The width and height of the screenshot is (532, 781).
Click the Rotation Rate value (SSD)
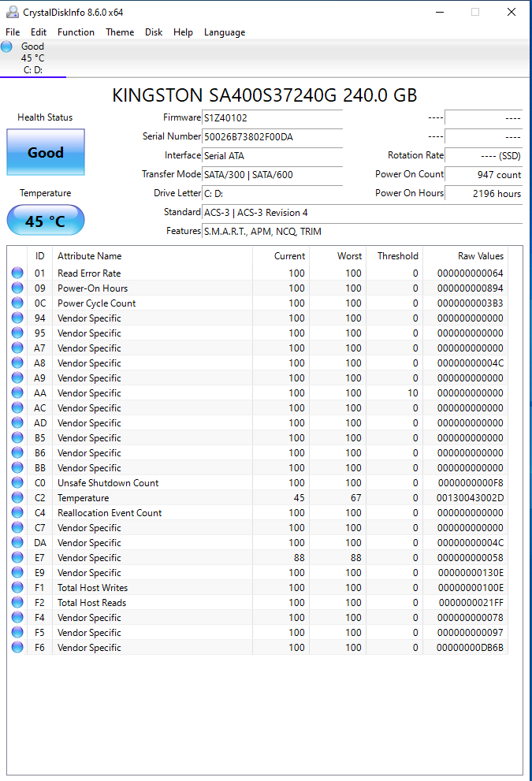[x=483, y=156]
